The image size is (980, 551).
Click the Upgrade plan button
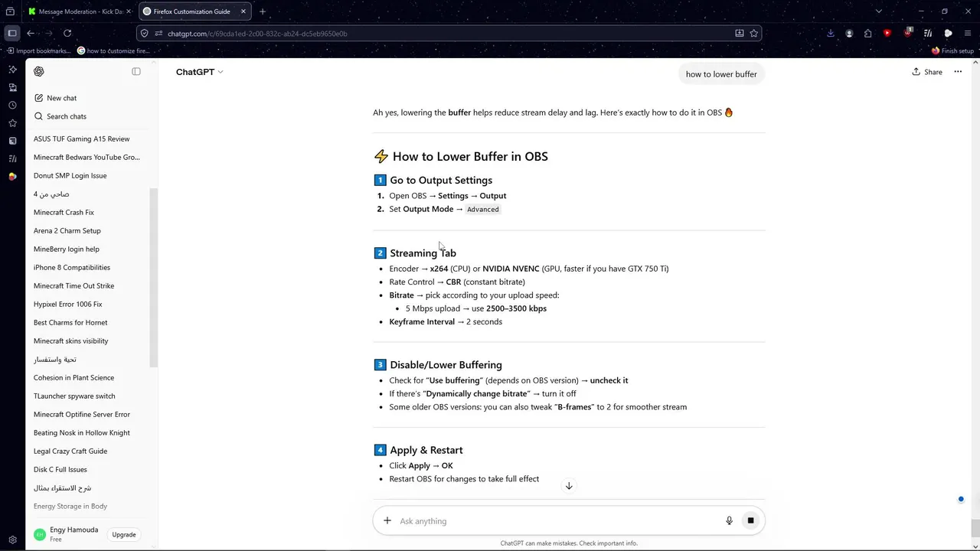point(124,534)
